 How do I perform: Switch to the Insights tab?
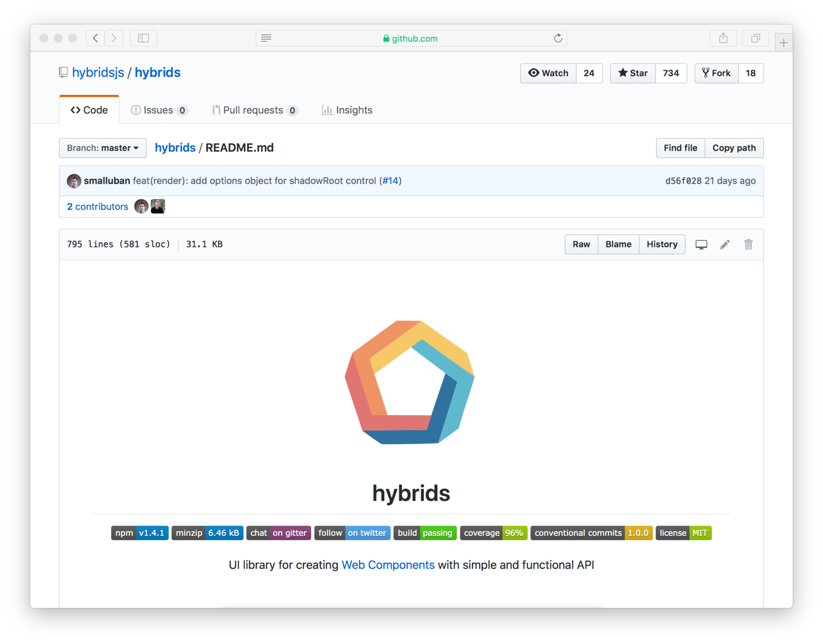(x=347, y=110)
